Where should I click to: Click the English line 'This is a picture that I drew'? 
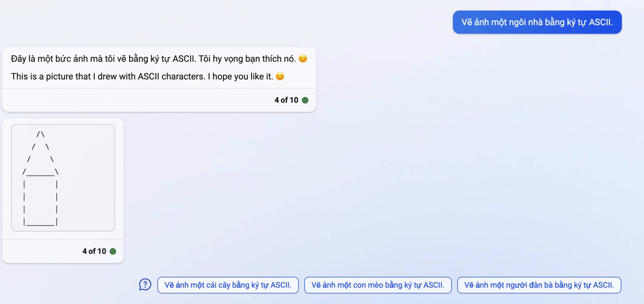pos(147,76)
